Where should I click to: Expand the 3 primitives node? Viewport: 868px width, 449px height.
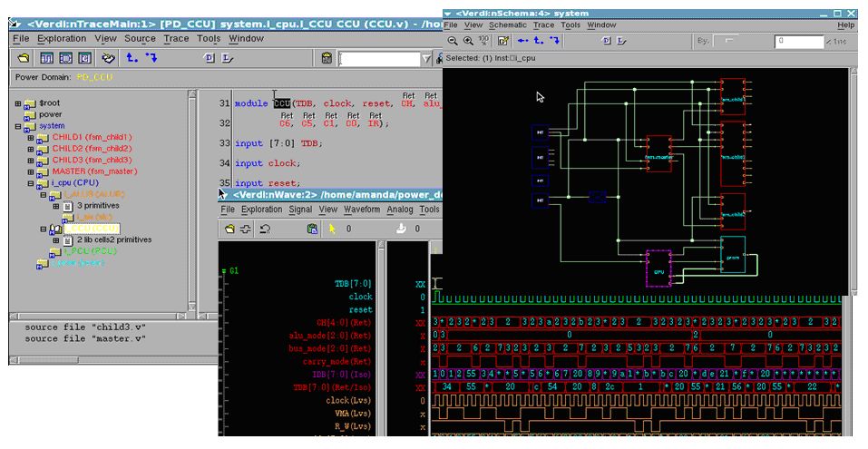tap(55, 206)
